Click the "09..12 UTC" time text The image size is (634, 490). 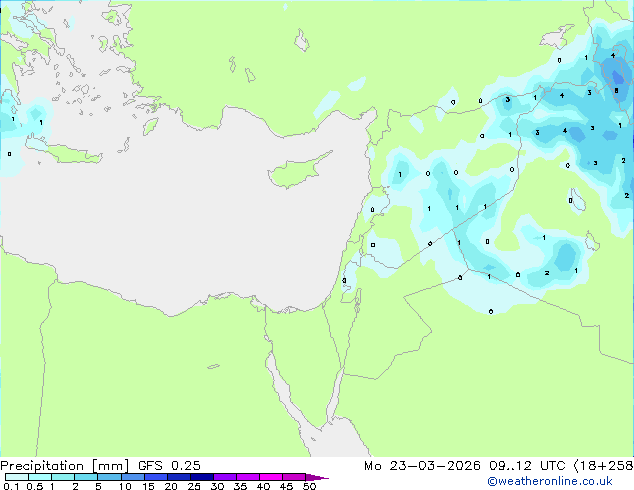point(527,466)
